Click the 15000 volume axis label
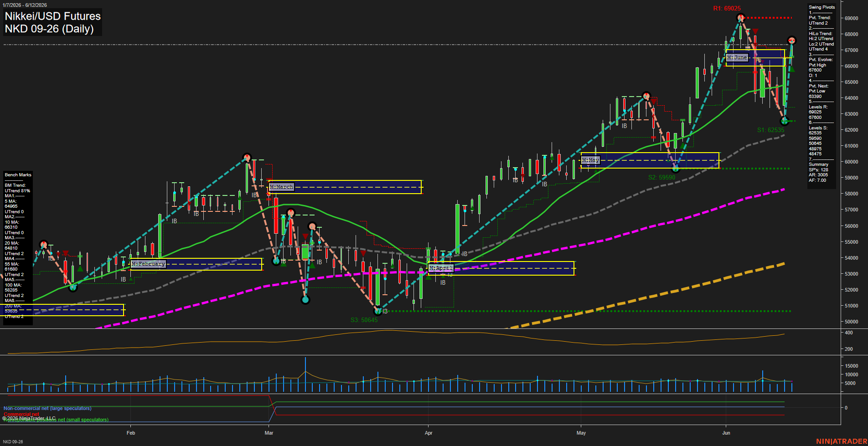868x446 pixels. [x=852, y=366]
